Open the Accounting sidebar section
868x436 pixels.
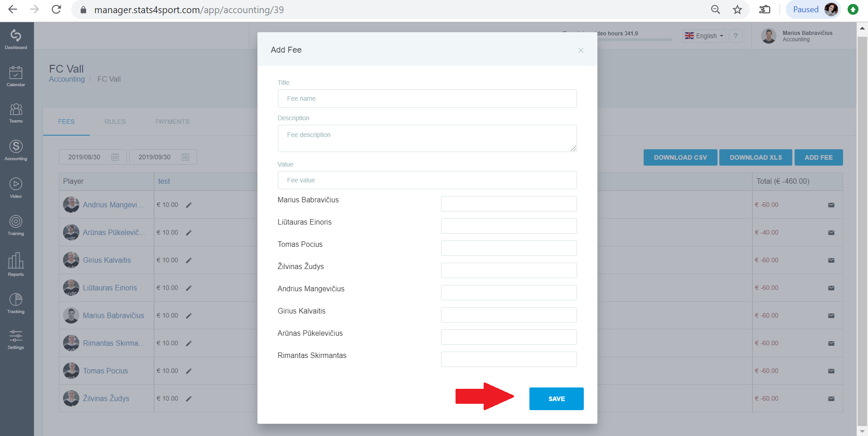coord(16,150)
